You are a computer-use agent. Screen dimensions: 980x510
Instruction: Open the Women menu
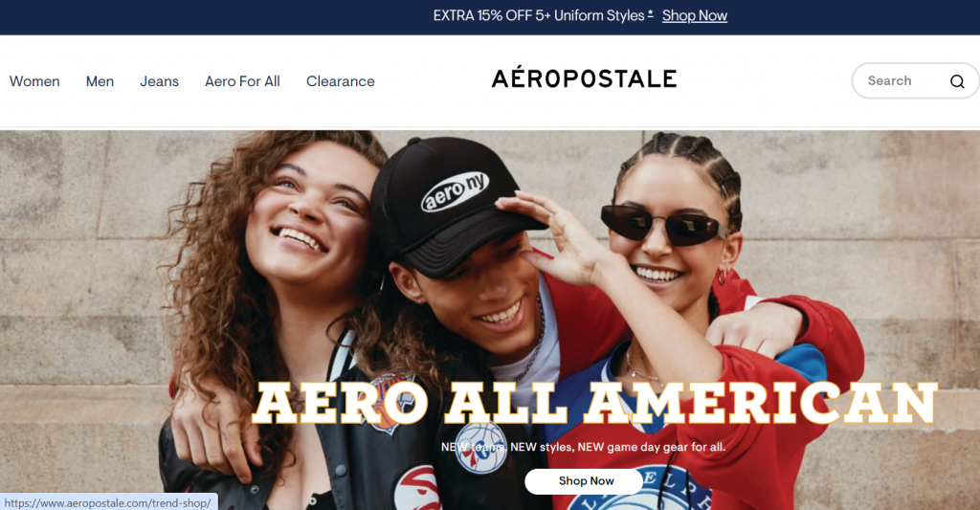[34, 81]
